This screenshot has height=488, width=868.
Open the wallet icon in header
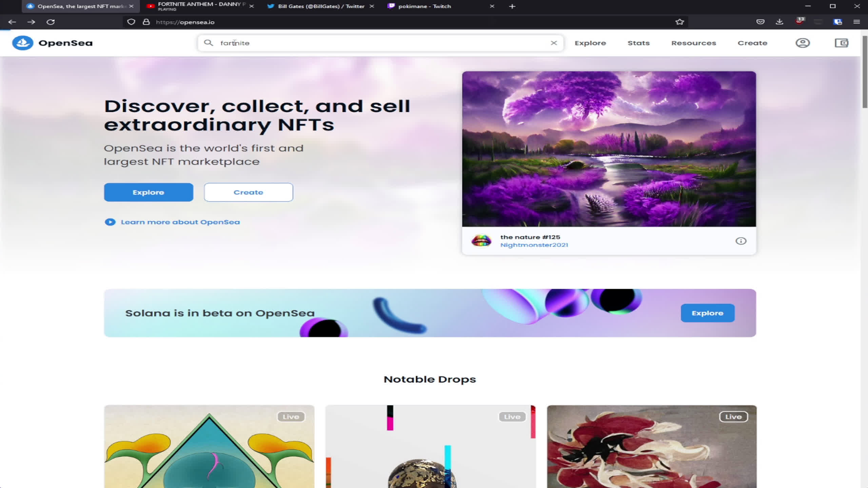pos(841,43)
